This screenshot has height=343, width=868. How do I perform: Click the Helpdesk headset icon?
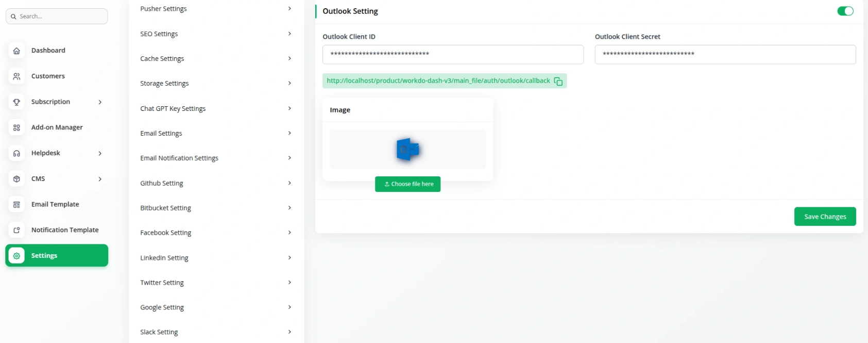point(16,153)
